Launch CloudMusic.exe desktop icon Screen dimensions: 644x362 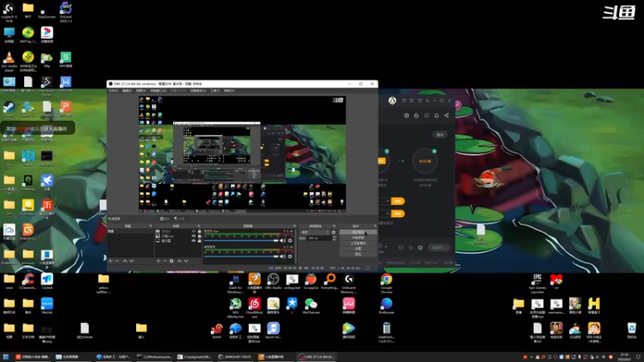[254, 307]
